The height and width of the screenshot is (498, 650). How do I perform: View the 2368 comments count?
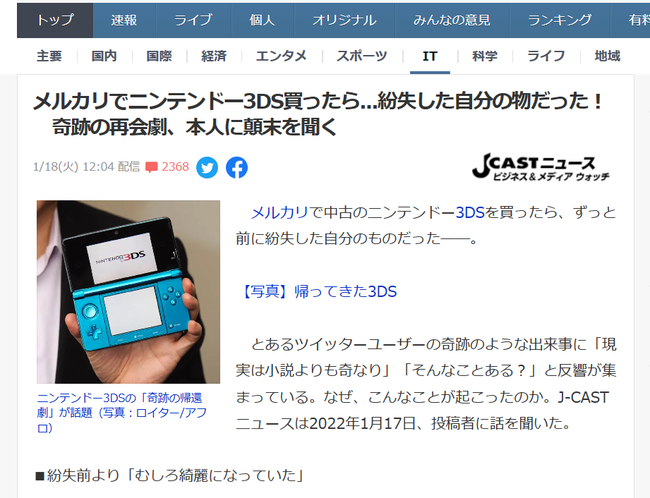(x=175, y=167)
